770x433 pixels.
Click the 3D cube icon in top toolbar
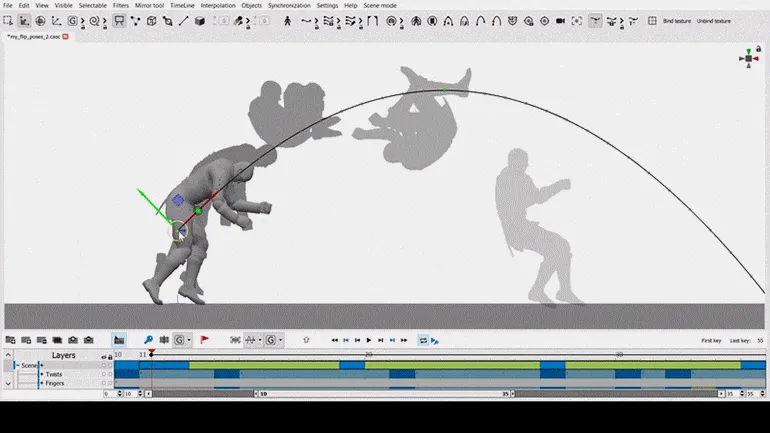(200, 20)
